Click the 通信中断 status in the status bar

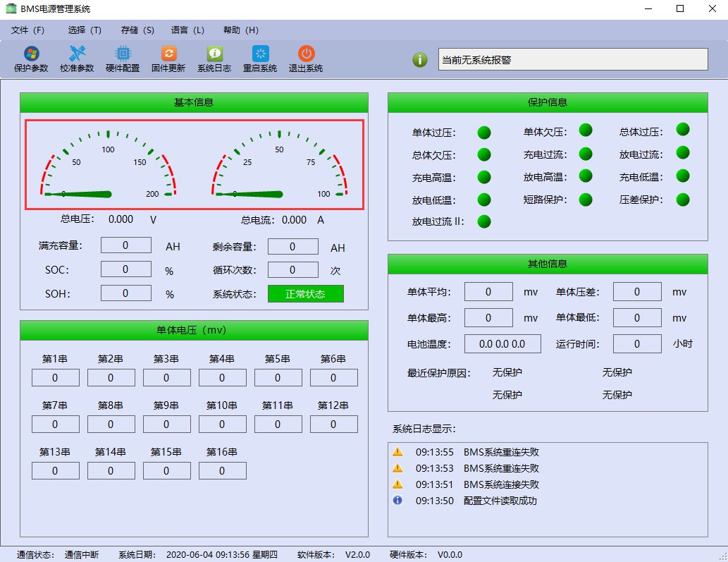[81, 554]
